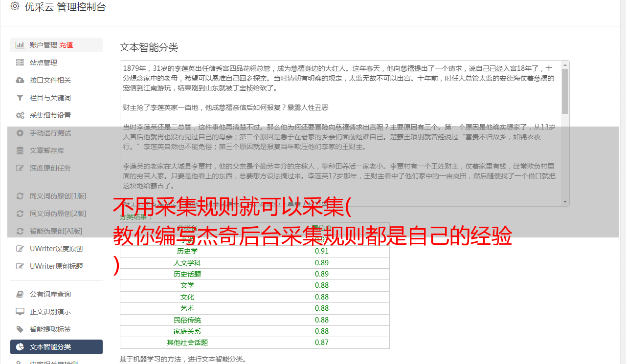Open 公有词库查询 page
Viewport: 626px width, 364px height.
(x=56, y=294)
